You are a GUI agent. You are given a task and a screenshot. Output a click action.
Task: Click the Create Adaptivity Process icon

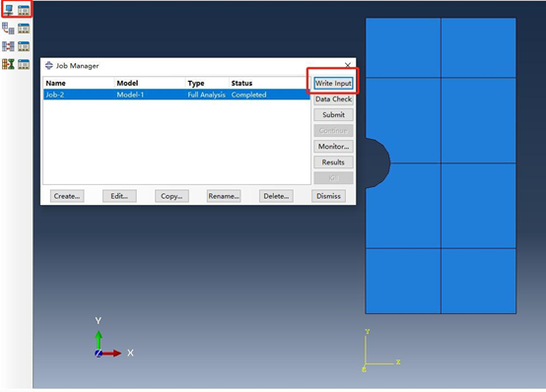click(x=8, y=29)
